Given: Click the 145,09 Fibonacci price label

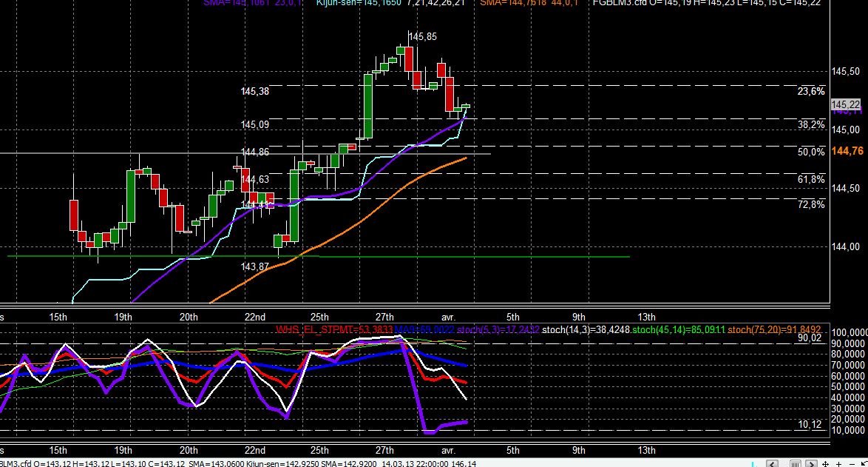Looking at the screenshot, I should coord(254,124).
